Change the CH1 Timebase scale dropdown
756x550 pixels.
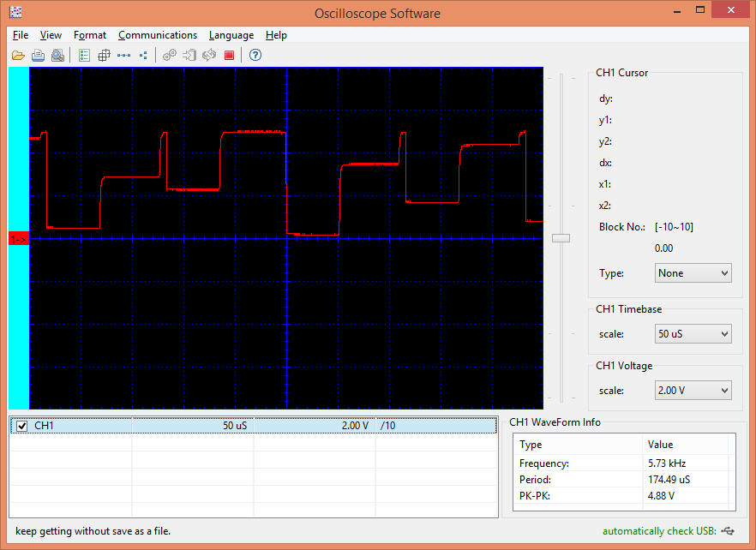click(693, 333)
